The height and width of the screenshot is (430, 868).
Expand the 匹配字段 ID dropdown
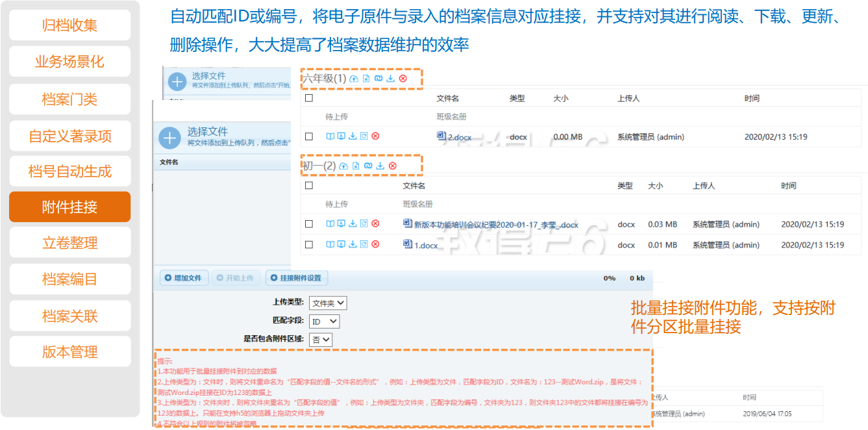pyautogui.click(x=324, y=322)
